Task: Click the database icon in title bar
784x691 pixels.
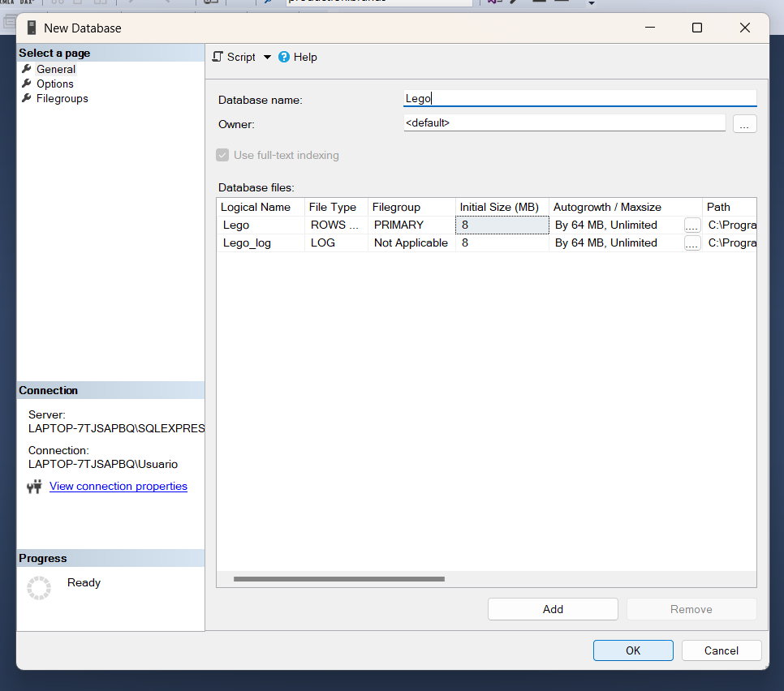Action: [32, 28]
